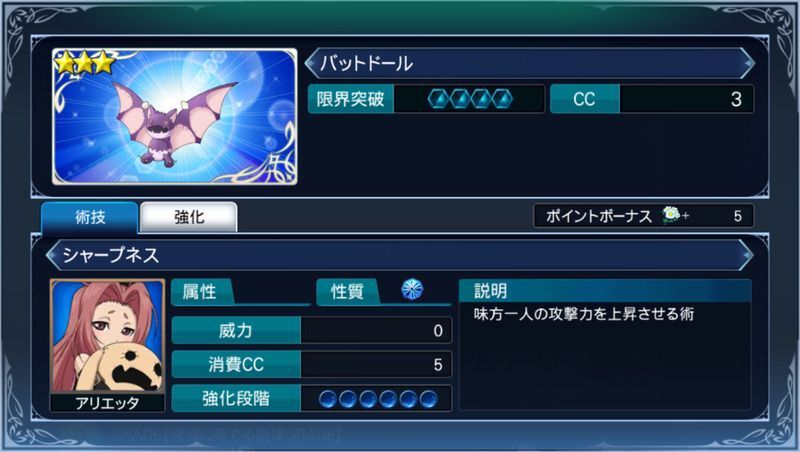800x452 pixels.
Task: Click right arrow of バットドール title bar
Action: coord(747,64)
